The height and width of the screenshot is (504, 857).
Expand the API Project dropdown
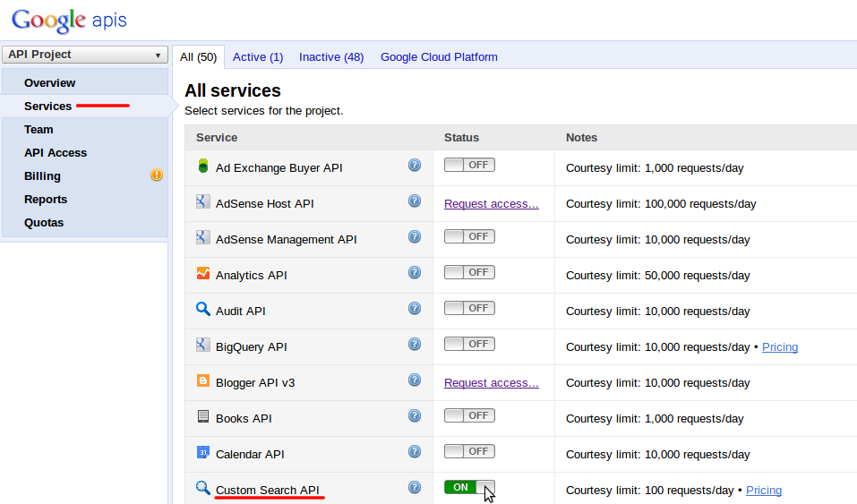click(84, 55)
